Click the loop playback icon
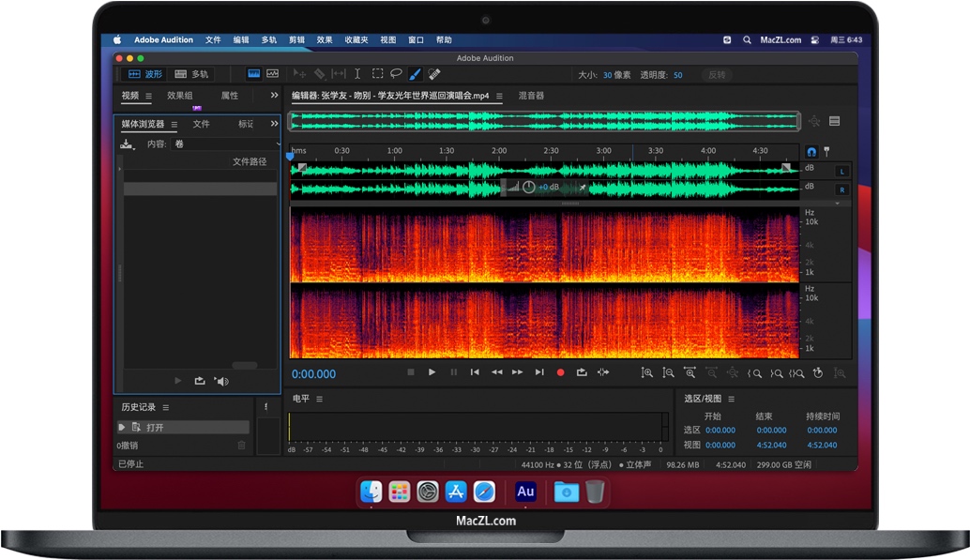This screenshot has width=970, height=560. 582,372
